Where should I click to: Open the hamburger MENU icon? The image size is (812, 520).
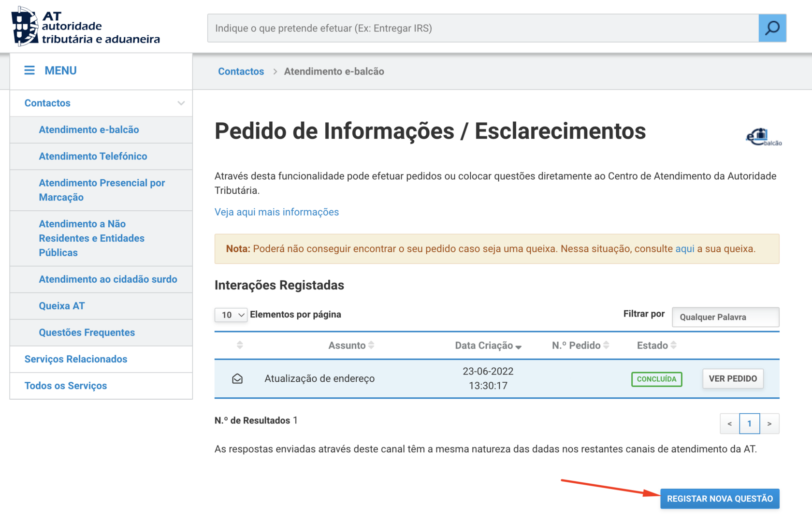tap(29, 71)
